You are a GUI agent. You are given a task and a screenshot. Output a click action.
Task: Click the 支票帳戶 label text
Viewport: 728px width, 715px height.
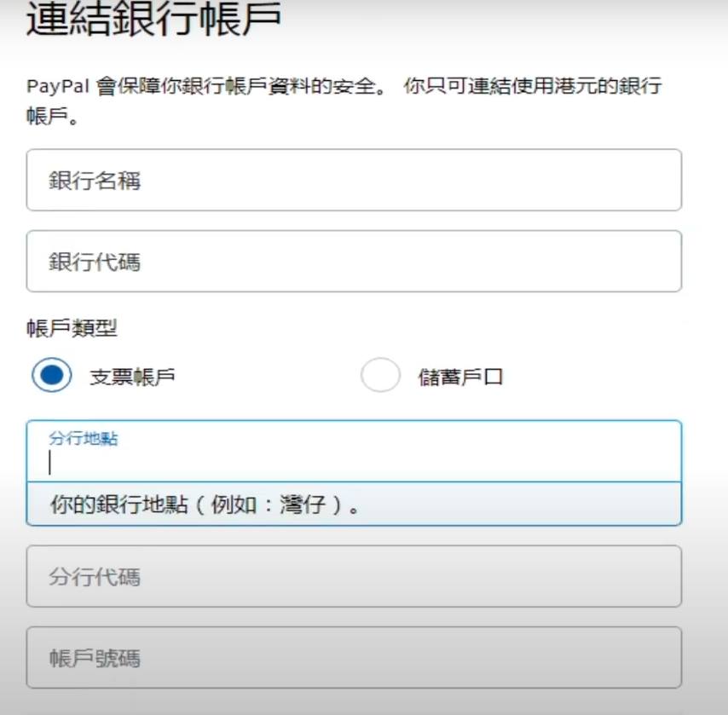coord(132,377)
